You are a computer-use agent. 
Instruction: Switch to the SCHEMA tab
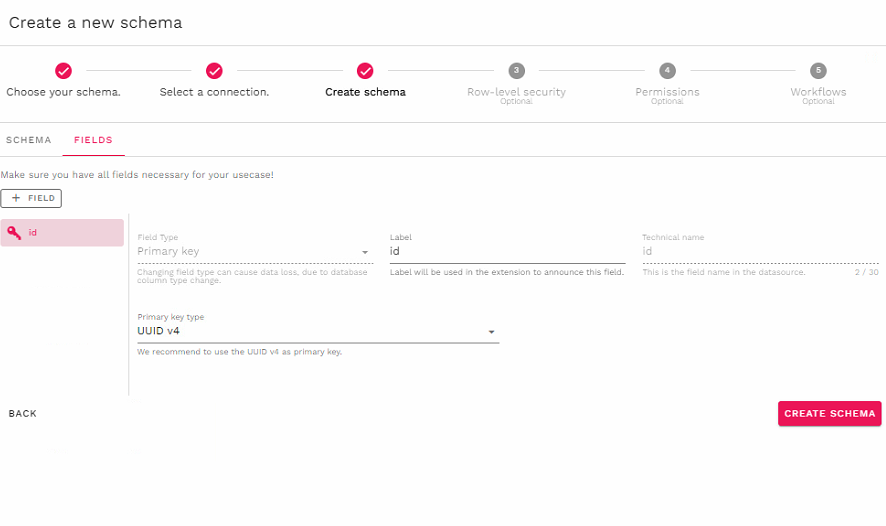pyautogui.click(x=29, y=140)
